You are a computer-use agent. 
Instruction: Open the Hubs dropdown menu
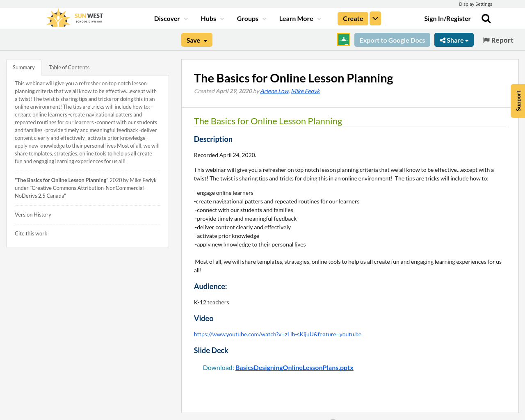(x=211, y=18)
